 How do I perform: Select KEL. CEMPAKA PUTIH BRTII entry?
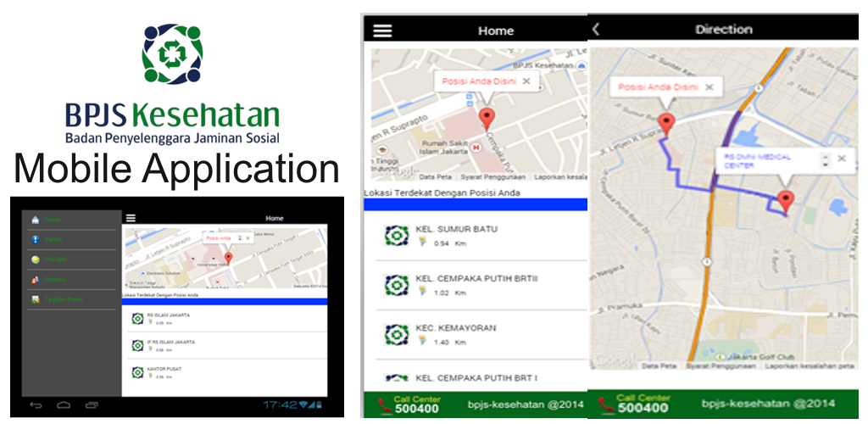click(481, 285)
